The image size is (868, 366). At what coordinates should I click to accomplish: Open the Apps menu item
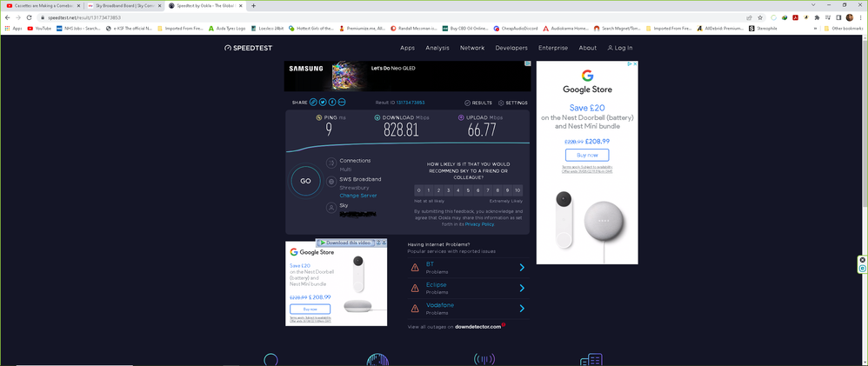click(407, 48)
